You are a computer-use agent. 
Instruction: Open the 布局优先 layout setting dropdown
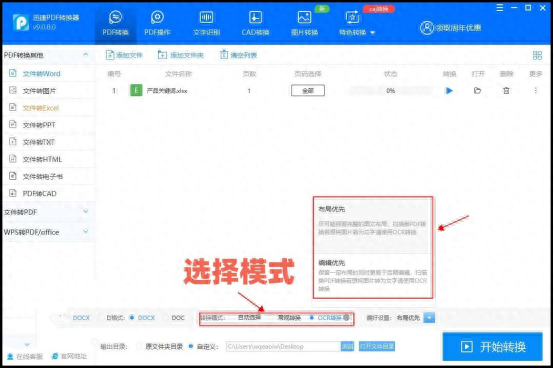pyautogui.click(x=429, y=317)
